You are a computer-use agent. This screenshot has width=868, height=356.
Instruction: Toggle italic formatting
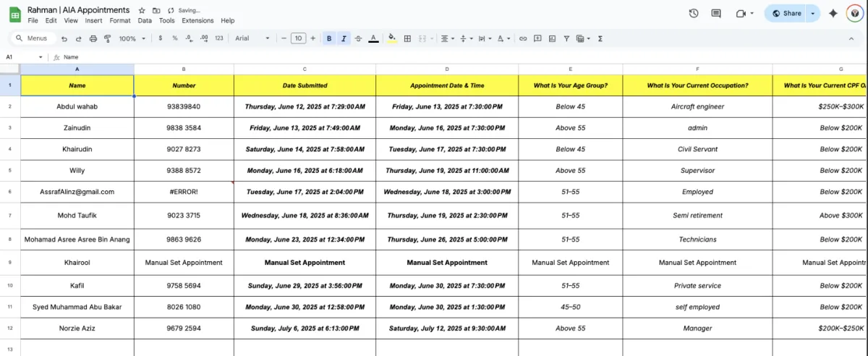(344, 38)
